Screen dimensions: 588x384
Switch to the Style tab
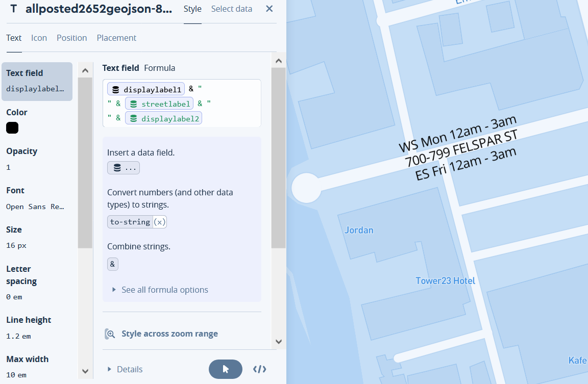(x=192, y=9)
